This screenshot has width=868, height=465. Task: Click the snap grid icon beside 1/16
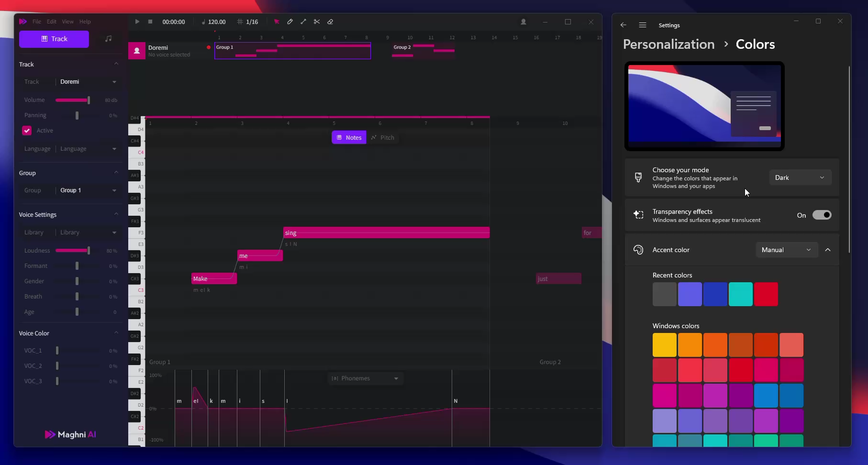[240, 22]
